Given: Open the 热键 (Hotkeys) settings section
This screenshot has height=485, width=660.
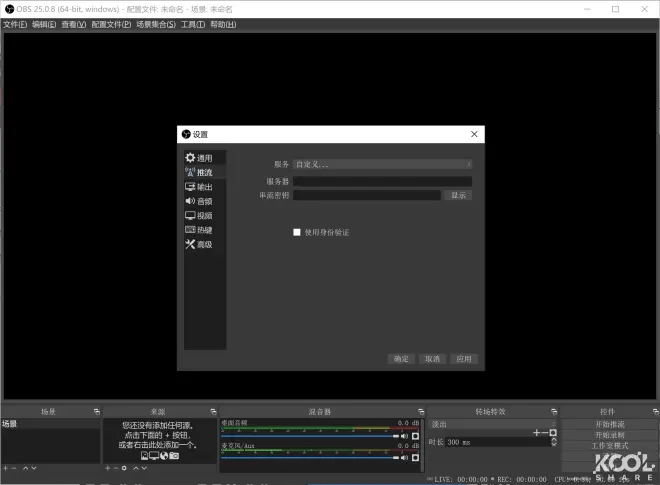Looking at the screenshot, I should coord(205,230).
